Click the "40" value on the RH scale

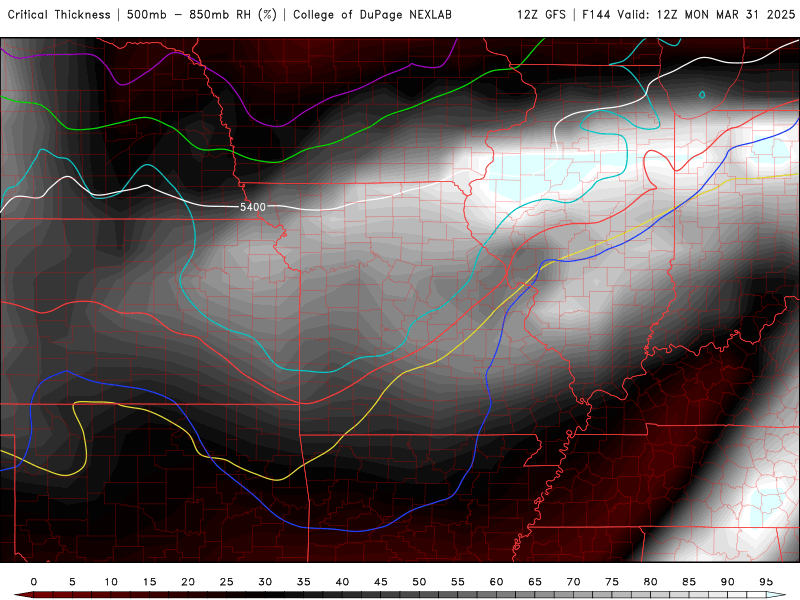pos(342,582)
